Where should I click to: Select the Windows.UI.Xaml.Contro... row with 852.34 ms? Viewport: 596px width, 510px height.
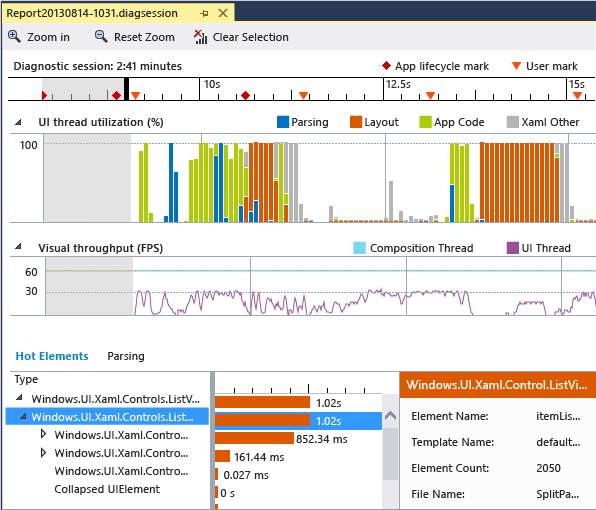click(107, 435)
